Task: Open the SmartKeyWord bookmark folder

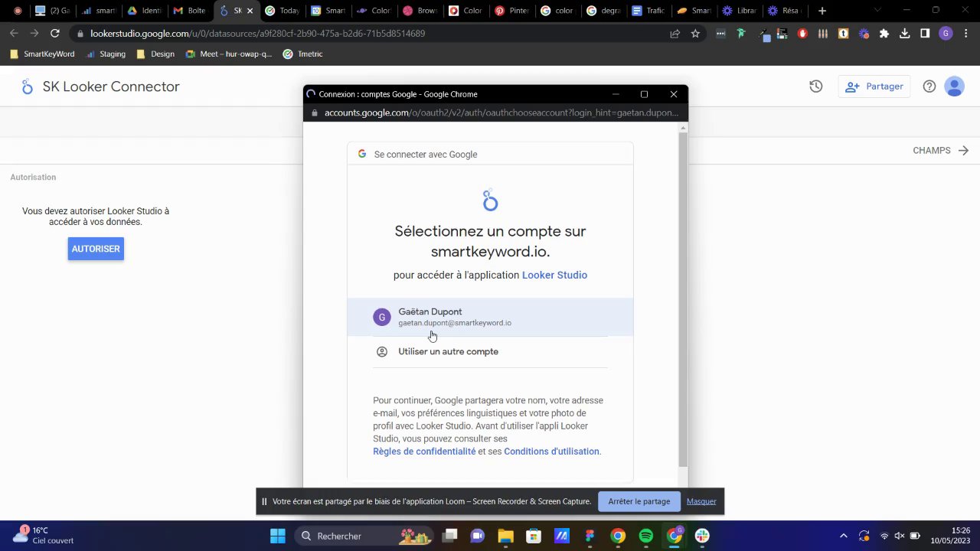Action: (x=42, y=54)
